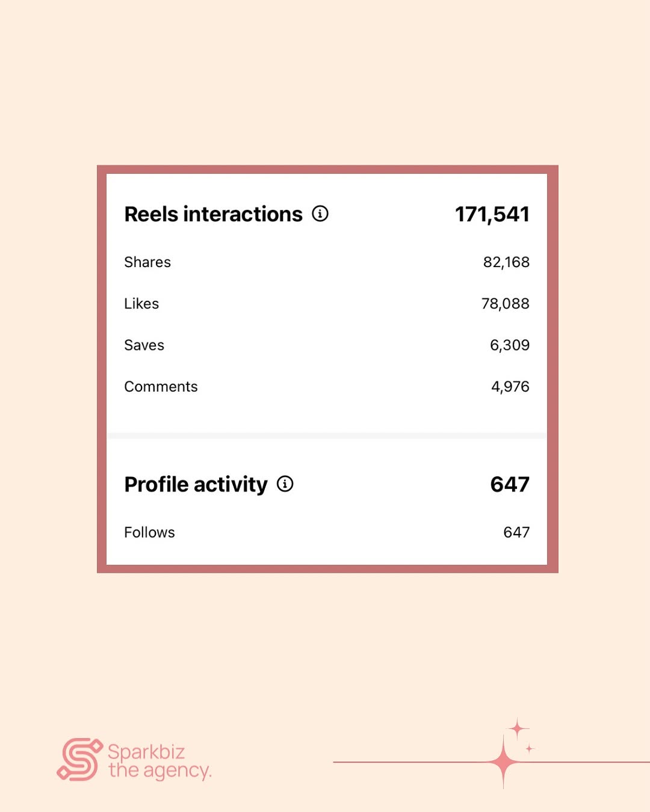Click the 4,976 comments value
This screenshot has height=812, width=650.
click(x=510, y=387)
